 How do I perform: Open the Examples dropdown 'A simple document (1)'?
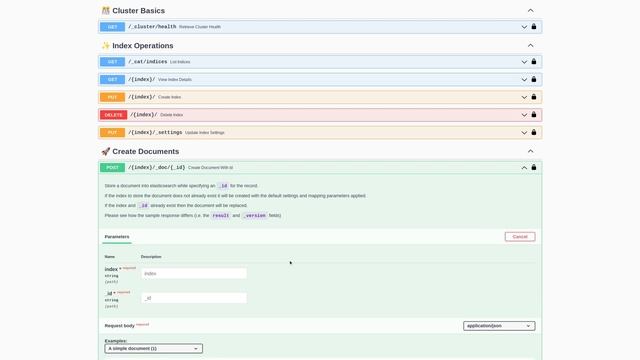[153, 349]
